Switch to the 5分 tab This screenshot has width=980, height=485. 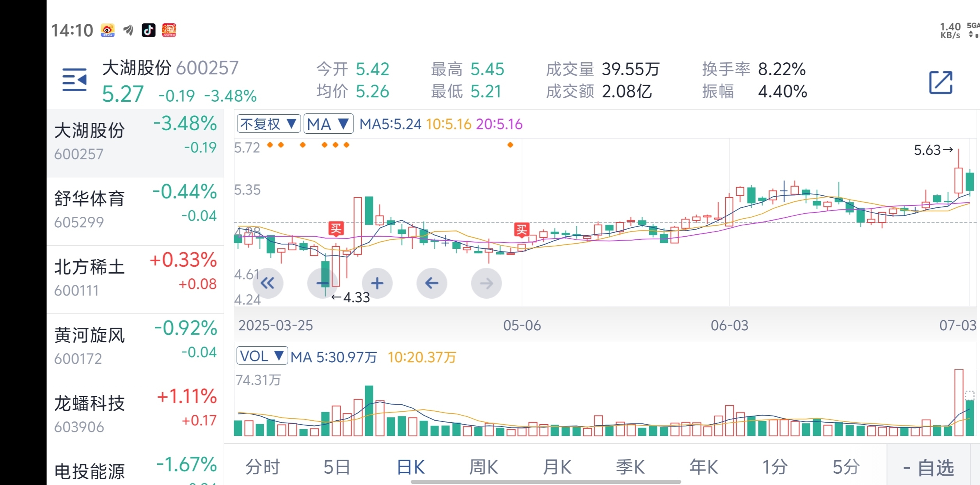[x=846, y=467]
